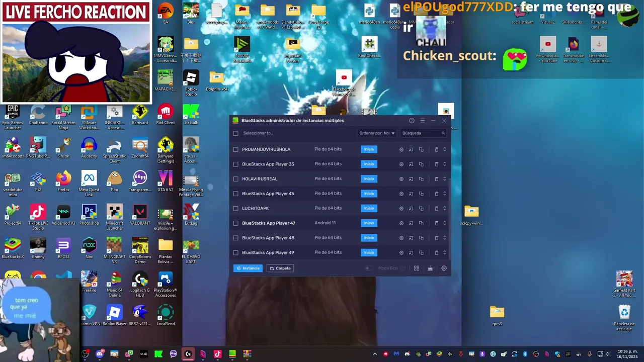
Task: Check BlueStacks App Player 45 checkbox
Action: pos(236,194)
